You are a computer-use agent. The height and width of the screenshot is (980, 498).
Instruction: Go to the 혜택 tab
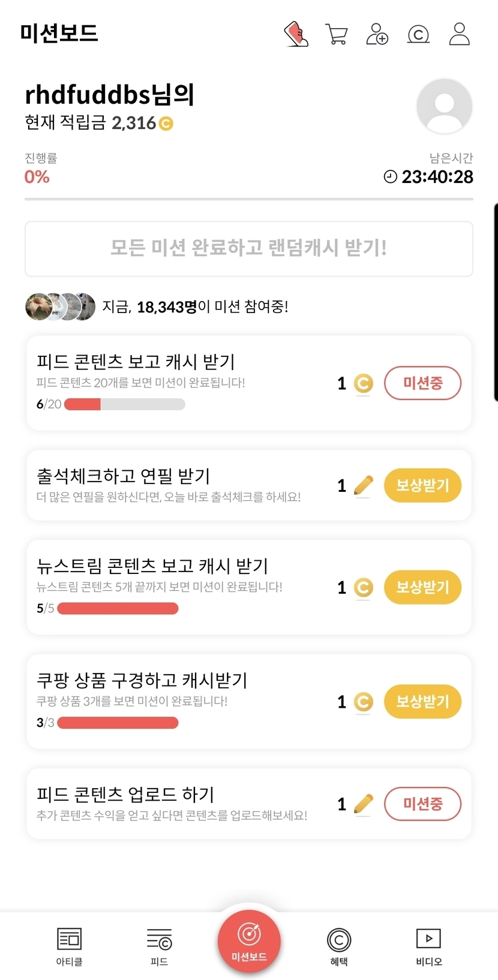pyautogui.click(x=339, y=946)
